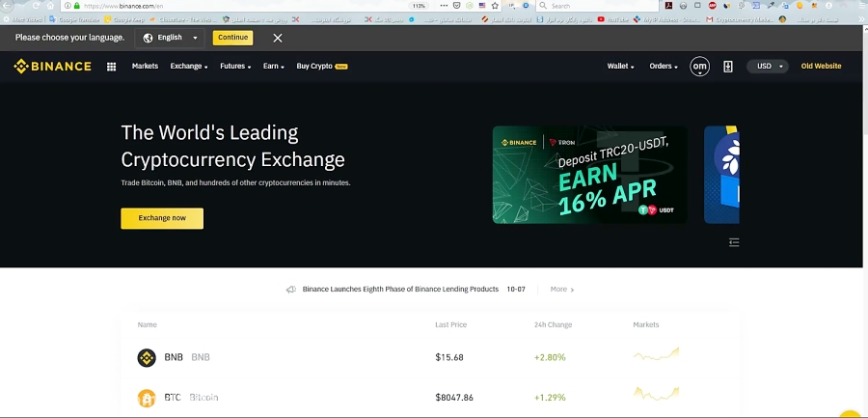The width and height of the screenshot is (868, 418).
Task: Click the BNB coin icon
Action: [147, 357]
